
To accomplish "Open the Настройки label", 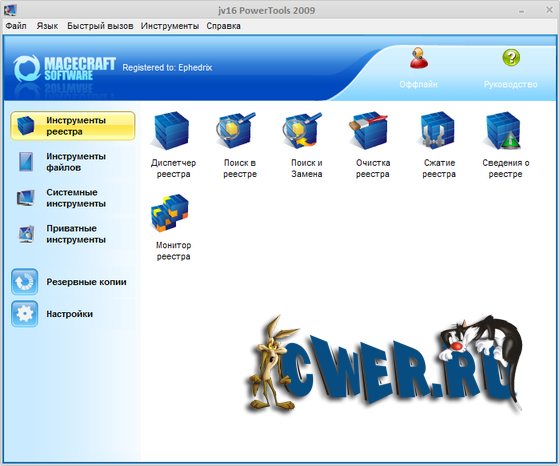I will [x=70, y=314].
